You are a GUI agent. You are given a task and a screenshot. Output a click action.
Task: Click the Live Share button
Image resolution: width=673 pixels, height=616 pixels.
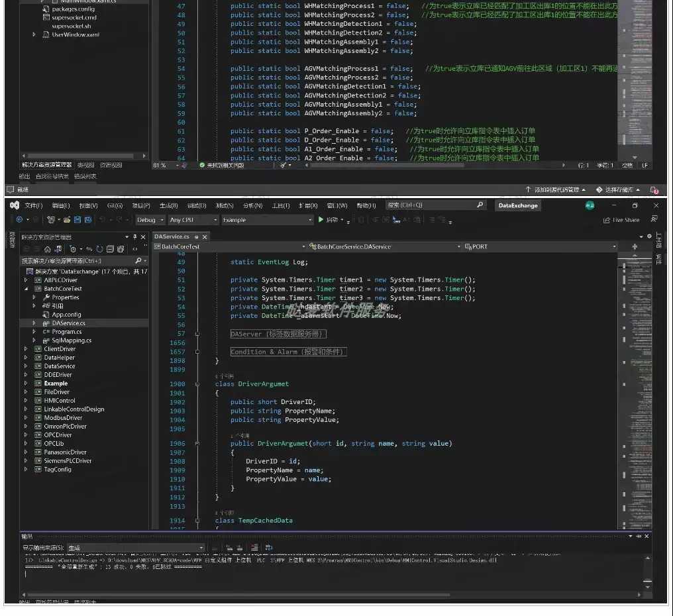tap(621, 220)
